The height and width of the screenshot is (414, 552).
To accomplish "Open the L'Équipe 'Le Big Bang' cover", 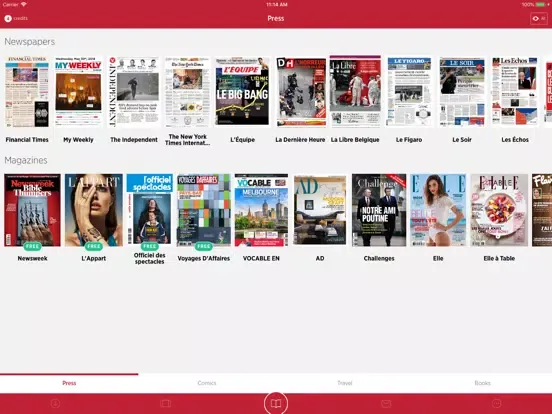I will click(x=242, y=91).
